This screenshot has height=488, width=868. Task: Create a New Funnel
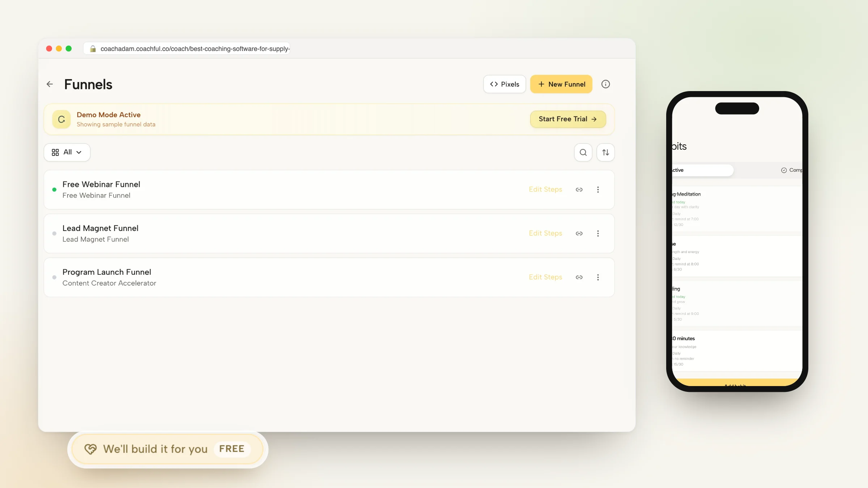pos(561,84)
